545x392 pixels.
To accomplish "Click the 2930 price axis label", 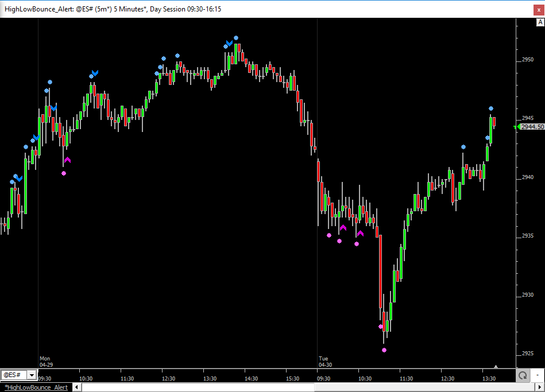I will click(528, 294).
